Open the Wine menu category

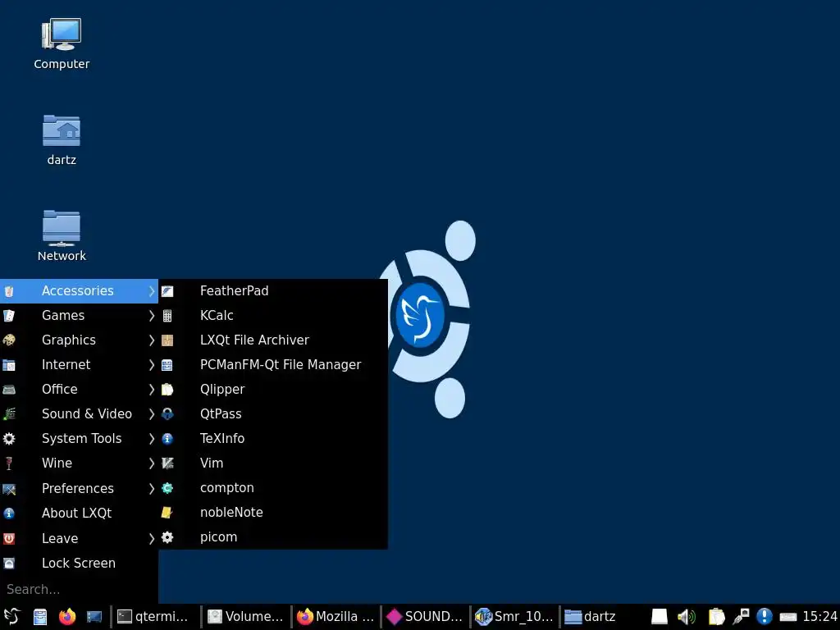click(x=79, y=463)
